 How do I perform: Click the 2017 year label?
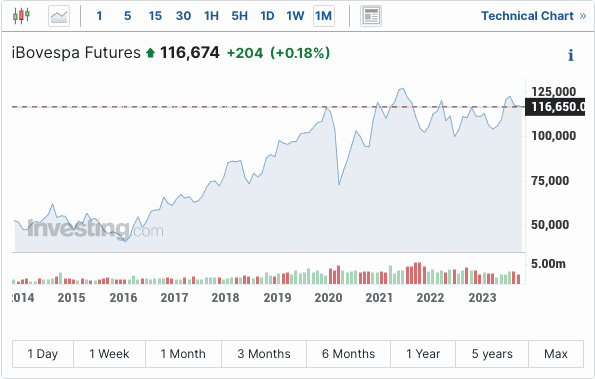pyautogui.click(x=174, y=298)
